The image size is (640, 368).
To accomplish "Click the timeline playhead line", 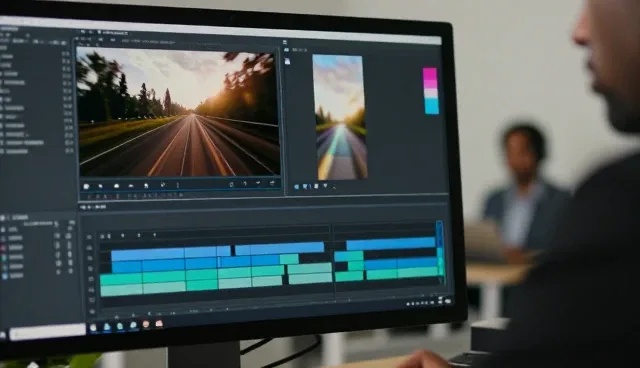I will (x=332, y=261).
